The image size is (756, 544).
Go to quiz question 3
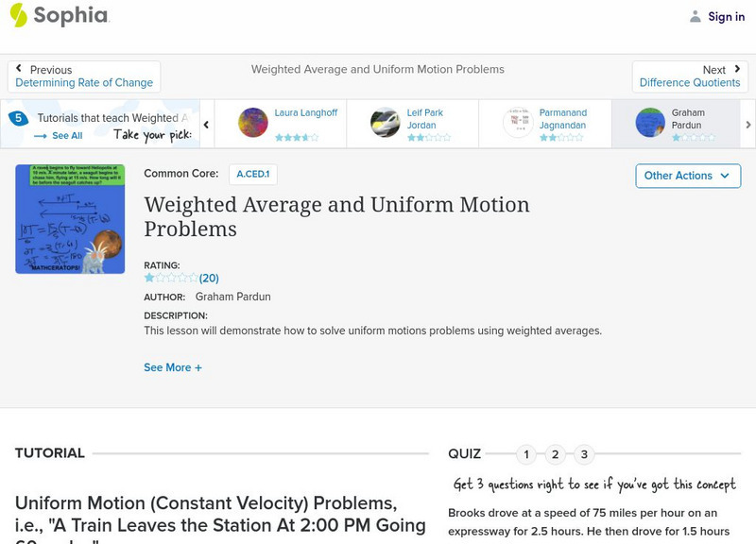pyautogui.click(x=584, y=454)
